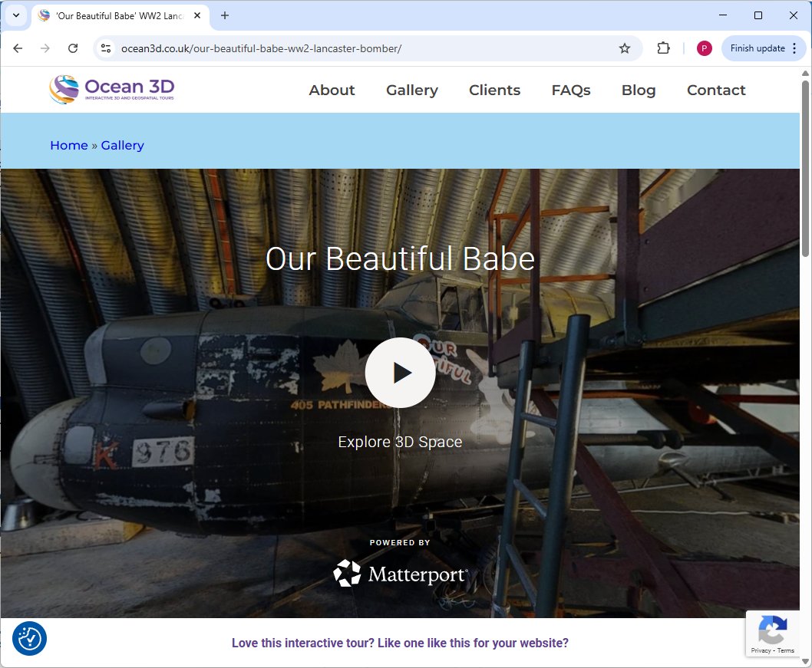Screen dimensions: 812x668
Task: Click the address bar URL field
Action: (x=362, y=48)
